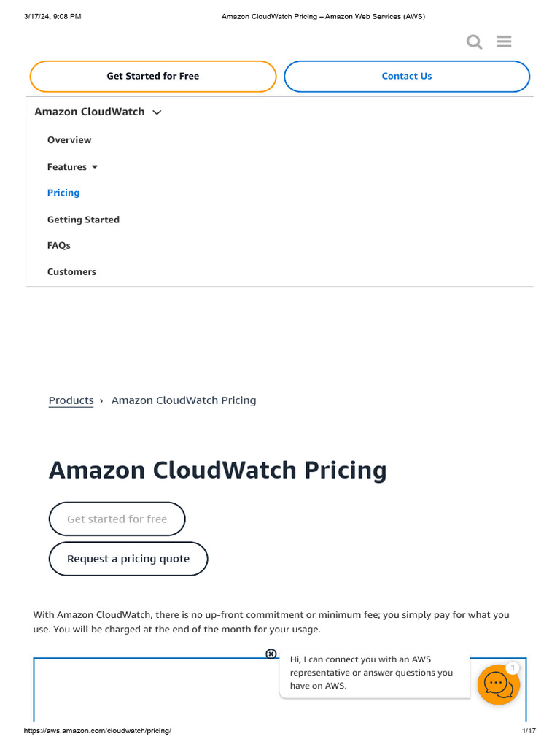This screenshot has height=747, width=560.
Task: Open the orange AWS chat bubble icon
Action: coord(498,684)
